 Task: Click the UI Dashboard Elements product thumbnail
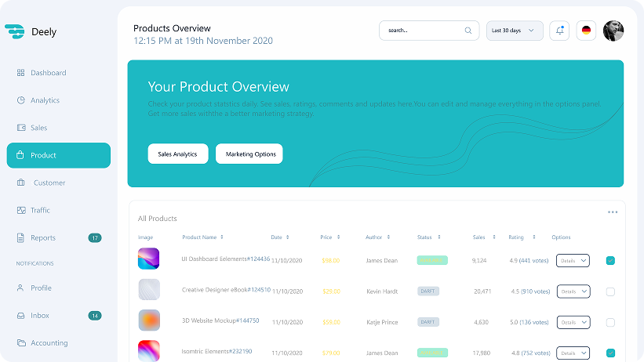(x=149, y=259)
